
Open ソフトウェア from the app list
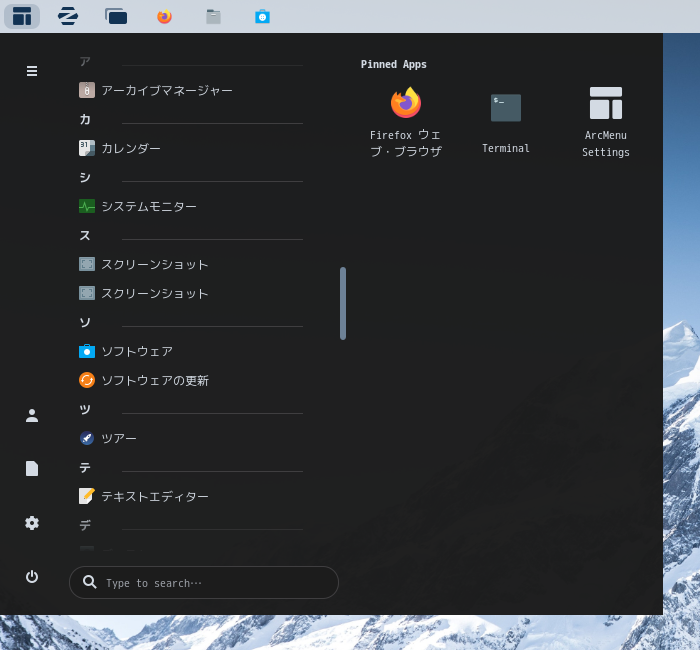point(191,351)
